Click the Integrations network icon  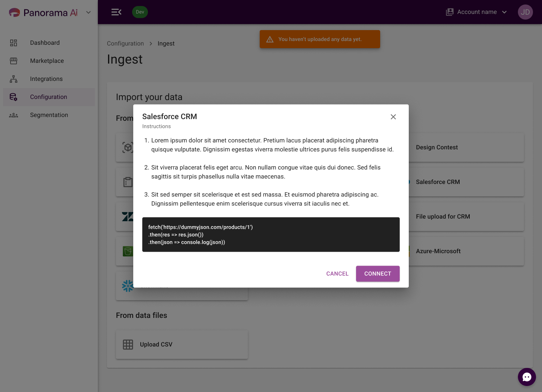pos(14,79)
